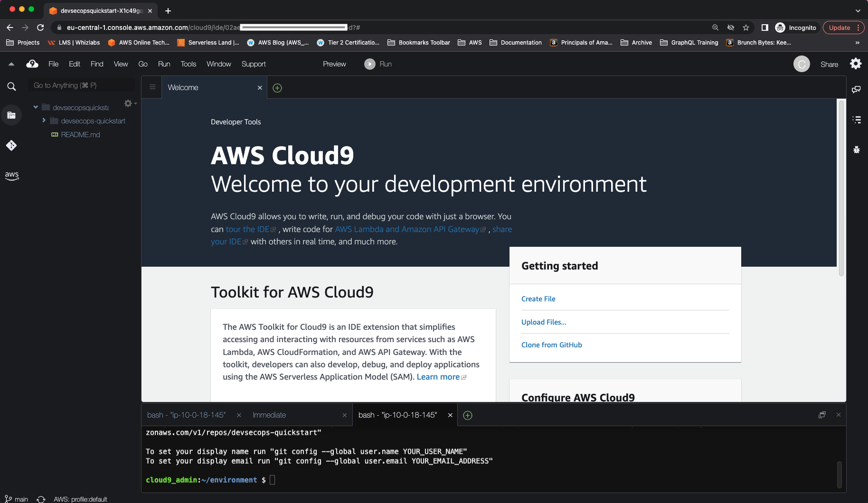
Task: Open the Run menu
Action: (164, 64)
